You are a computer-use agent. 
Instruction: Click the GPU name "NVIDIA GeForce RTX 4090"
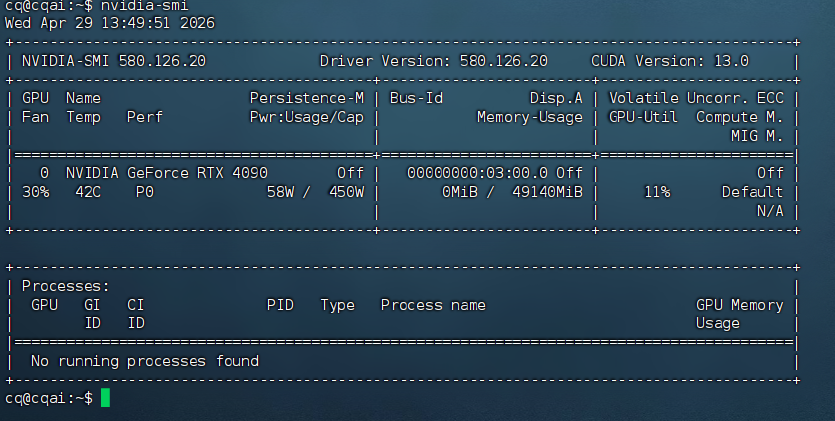tap(167, 174)
